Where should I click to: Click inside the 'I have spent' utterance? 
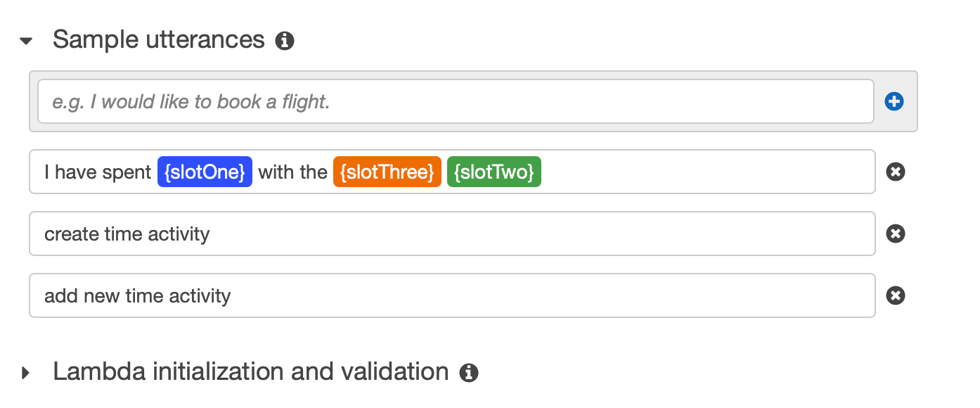point(452,172)
